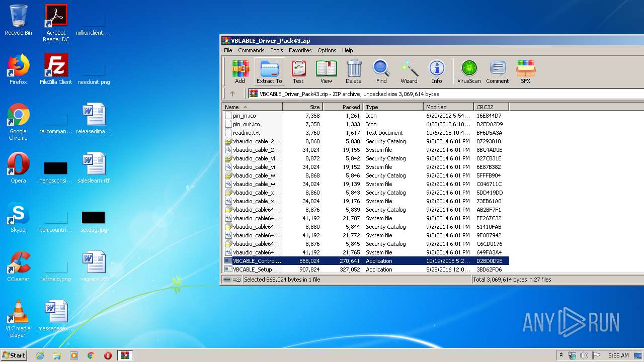Show hidden system tray icons
Screen dimensions: 644x362
pos(561,355)
